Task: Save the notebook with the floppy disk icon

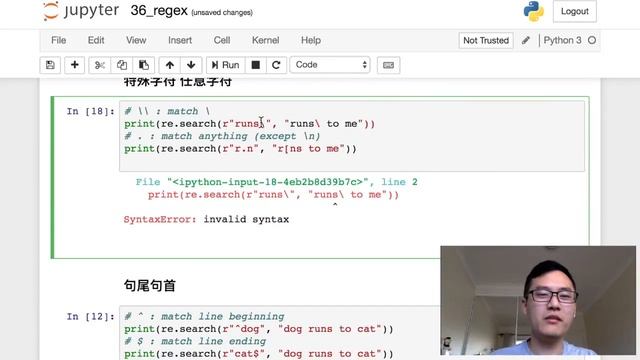Action: coord(50,65)
